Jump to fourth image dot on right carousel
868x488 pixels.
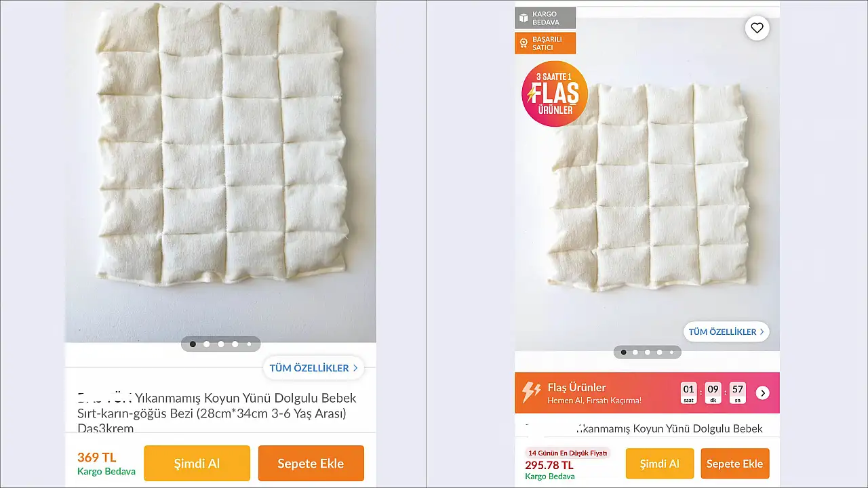(660, 352)
